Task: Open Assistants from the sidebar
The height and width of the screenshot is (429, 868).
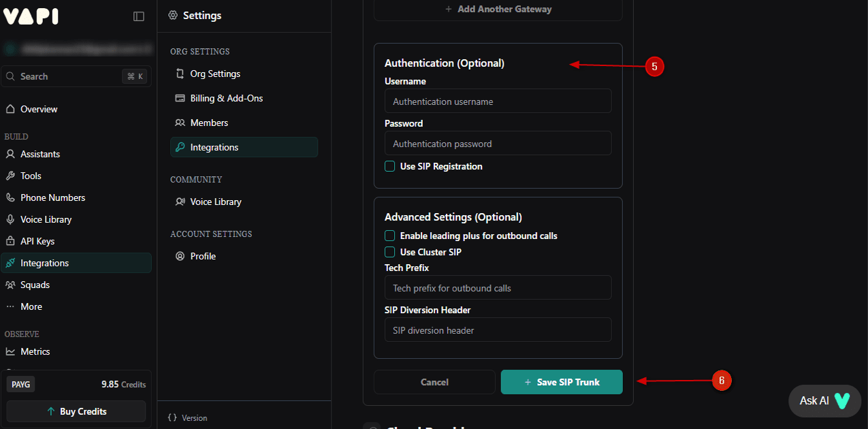Action: point(41,154)
